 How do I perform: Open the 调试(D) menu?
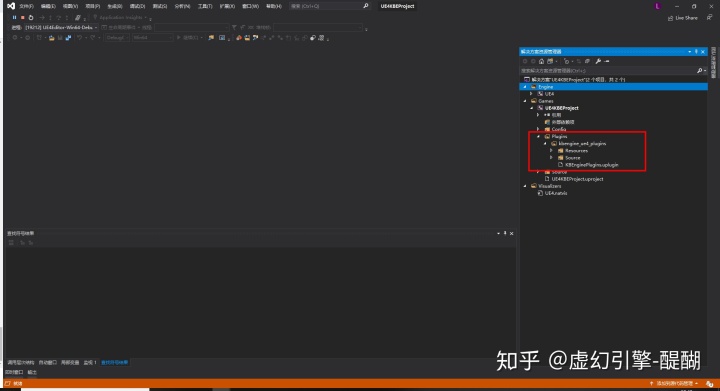[137, 6]
